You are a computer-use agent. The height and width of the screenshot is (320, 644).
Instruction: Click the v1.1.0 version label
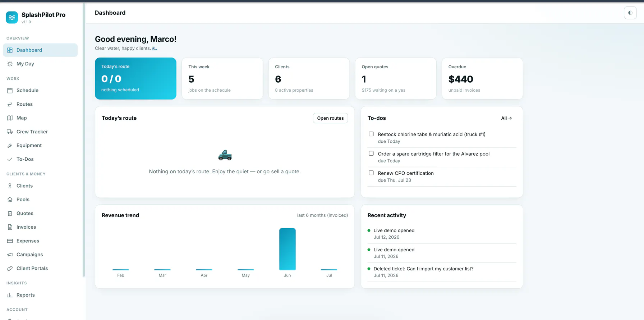point(26,22)
